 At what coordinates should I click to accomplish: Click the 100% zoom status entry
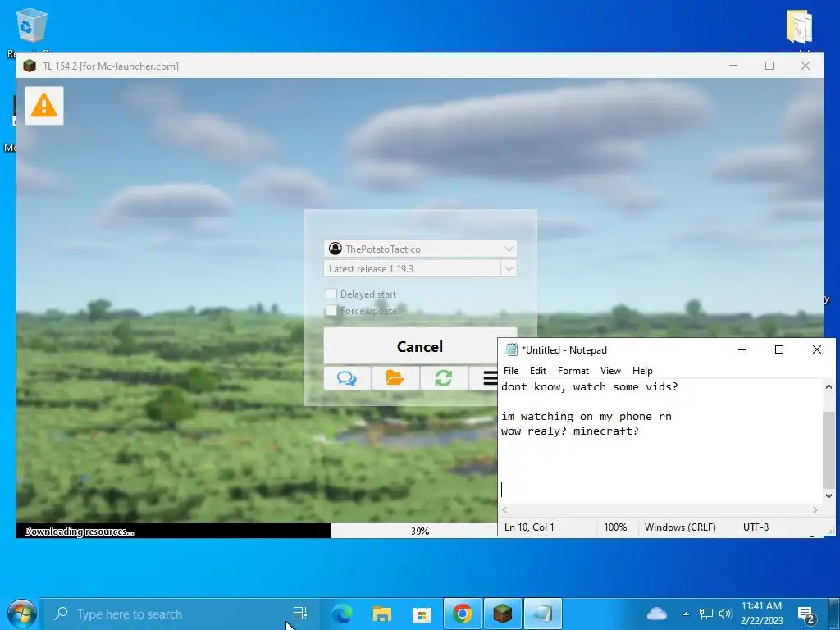(x=615, y=527)
